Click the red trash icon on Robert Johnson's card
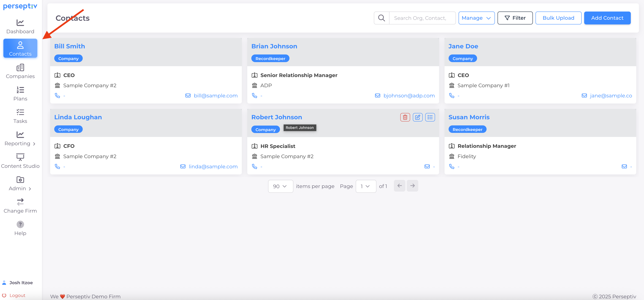Screen dimensions: 644x300 [x=405, y=117]
